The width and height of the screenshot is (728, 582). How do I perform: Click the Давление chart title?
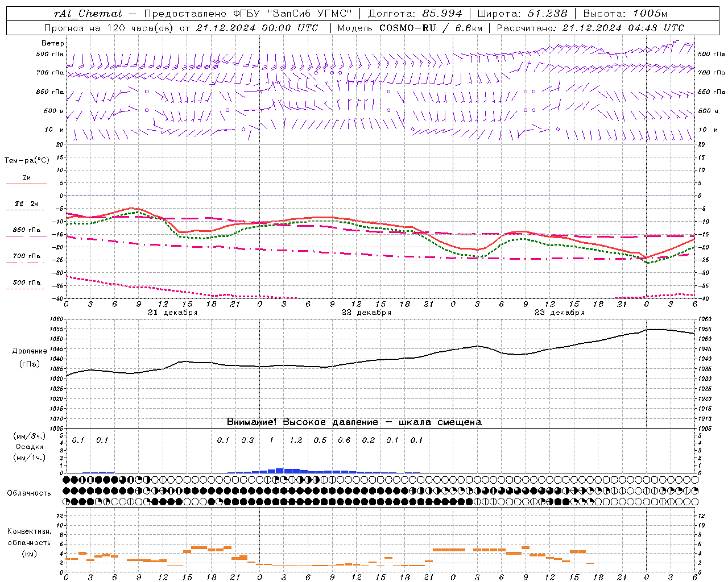30,351
